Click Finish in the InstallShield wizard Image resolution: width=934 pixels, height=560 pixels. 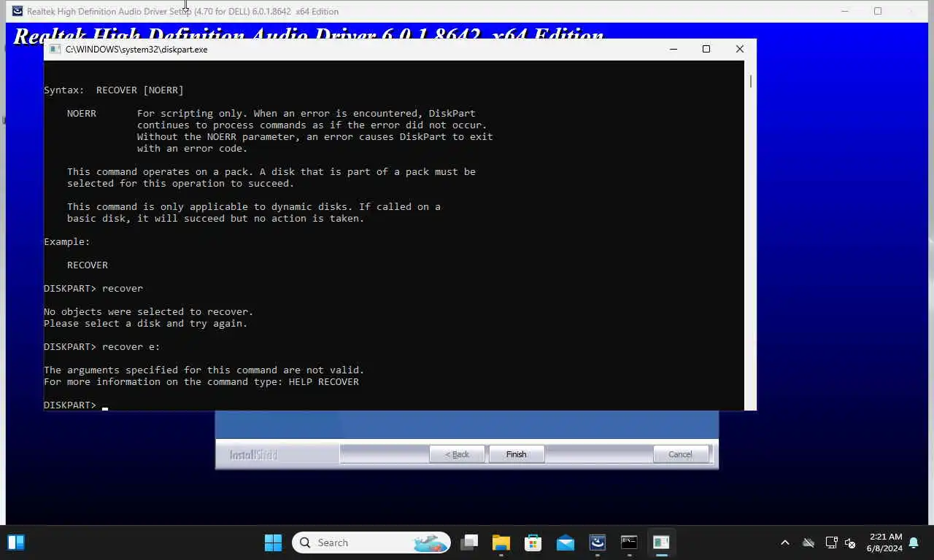point(516,454)
